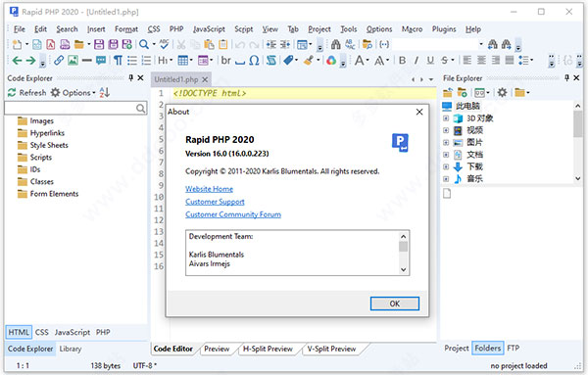This screenshot has height=375, width=588.
Task: Open strikethrough S dropdown arrow
Action: [453, 61]
